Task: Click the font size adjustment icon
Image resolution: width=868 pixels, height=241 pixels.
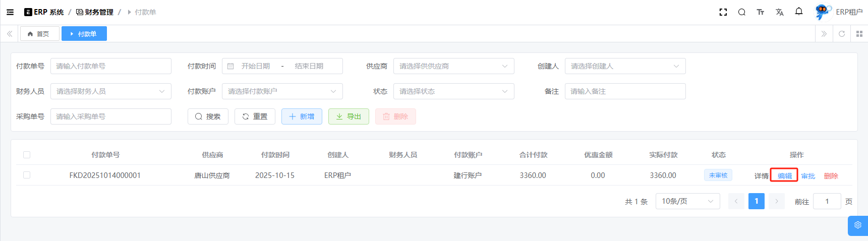Action: point(760,12)
